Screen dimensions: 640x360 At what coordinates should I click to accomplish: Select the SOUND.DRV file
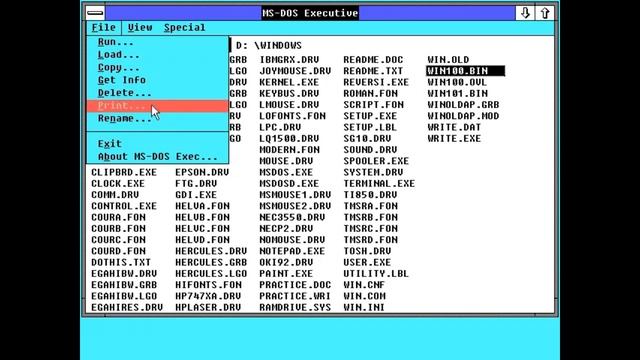click(x=370, y=150)
